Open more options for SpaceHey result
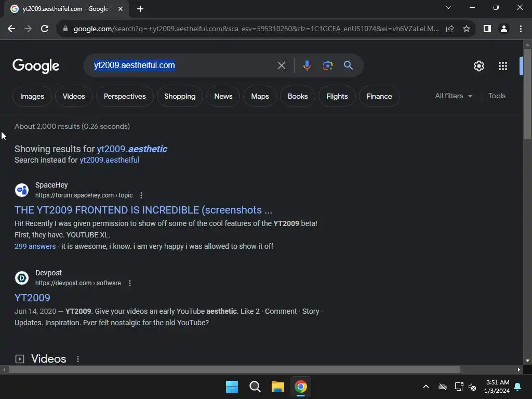 (x=141, y=195)
